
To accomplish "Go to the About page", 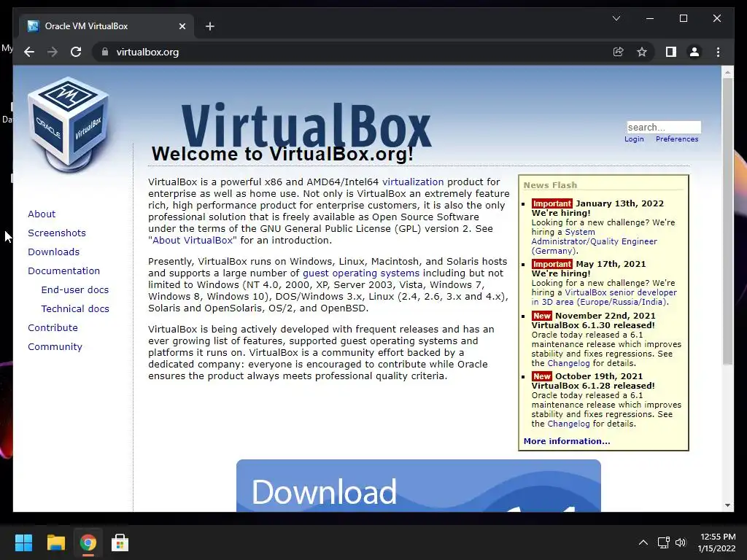I will pos(42,214).
